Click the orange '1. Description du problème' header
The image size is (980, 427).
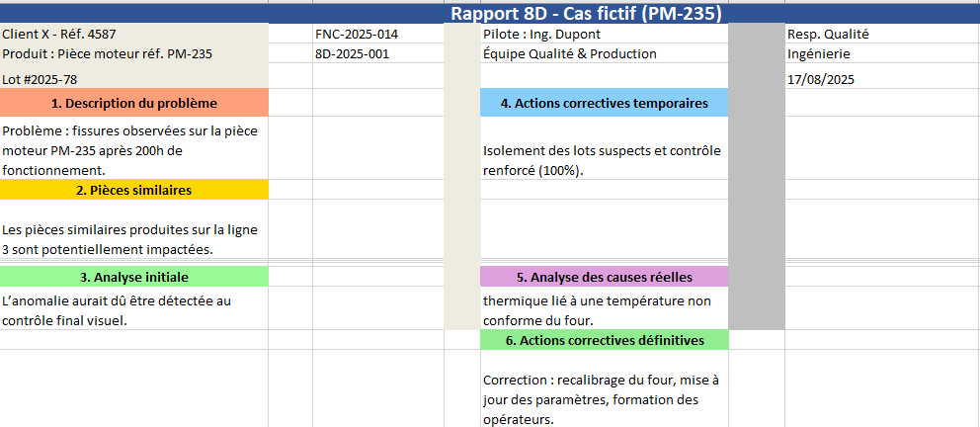click(x=133, y=103)
